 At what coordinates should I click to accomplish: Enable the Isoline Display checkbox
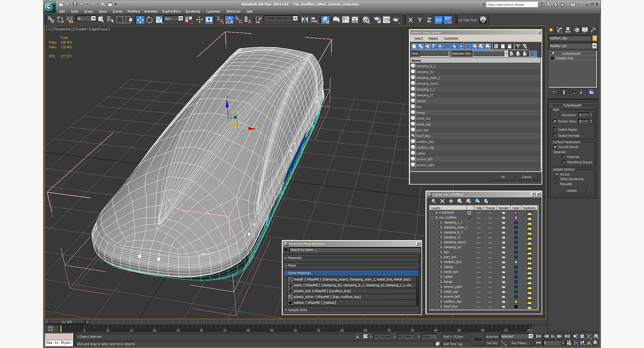tap(555, 130)
